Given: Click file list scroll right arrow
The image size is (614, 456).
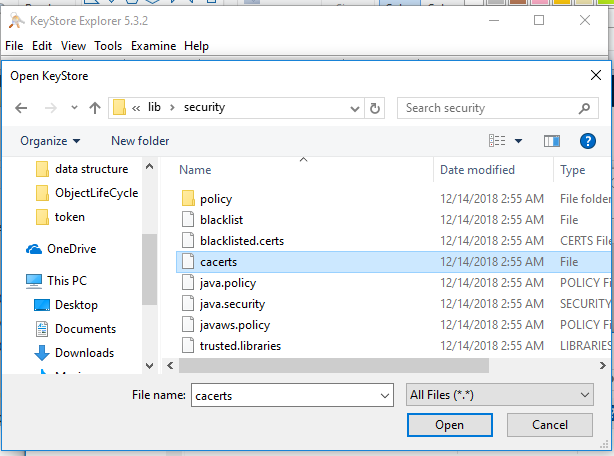Looking at the screenshot, I should (x=602, y=366).
